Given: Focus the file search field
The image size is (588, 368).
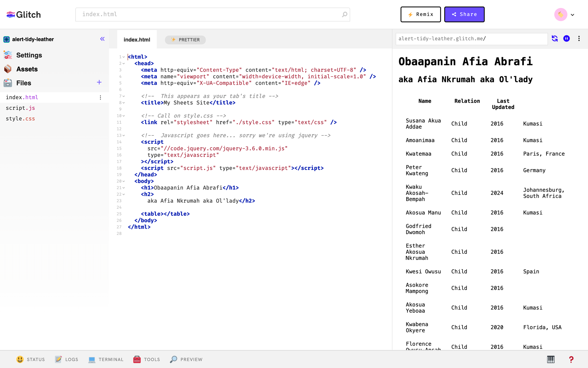Looking at the screenshot, I should [x=213, y=14].
